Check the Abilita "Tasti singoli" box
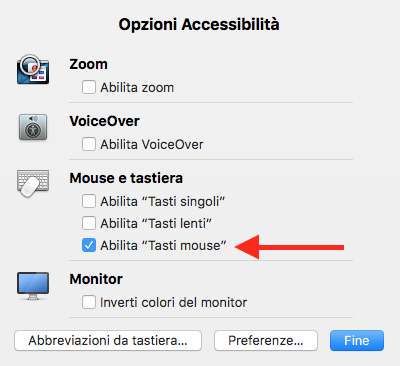400x366 pixels. [89, 201]
